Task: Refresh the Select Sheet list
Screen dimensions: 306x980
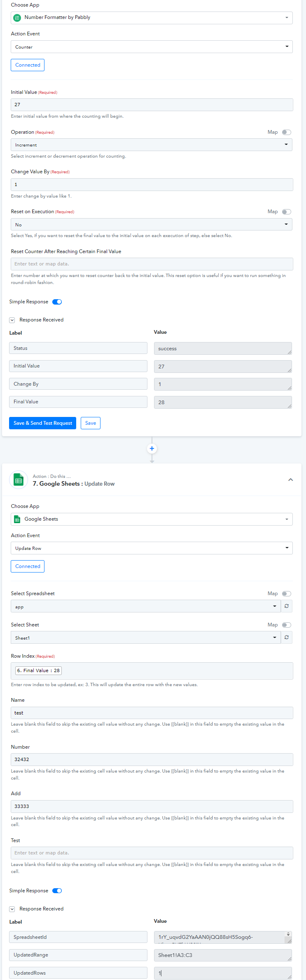Action: coord(287,637)
